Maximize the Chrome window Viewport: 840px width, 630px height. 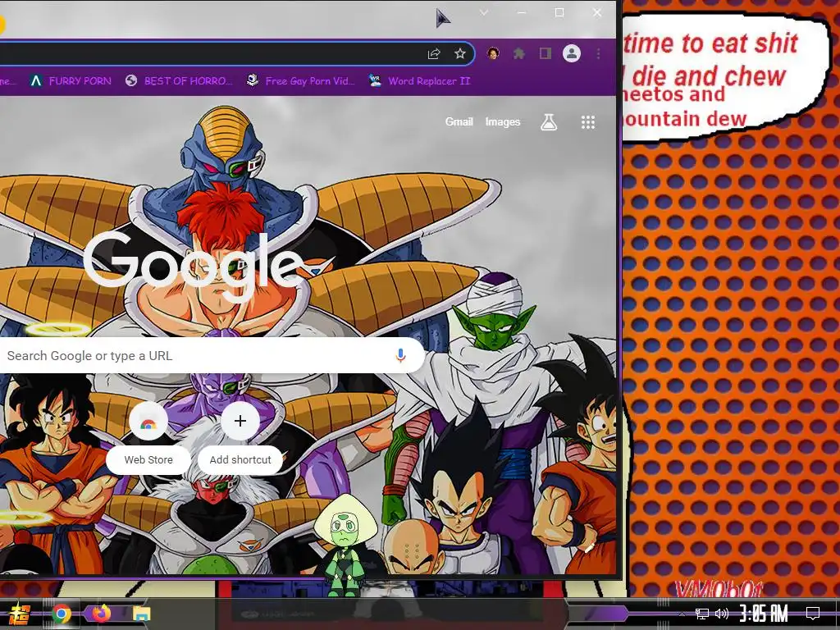(559, 12)
